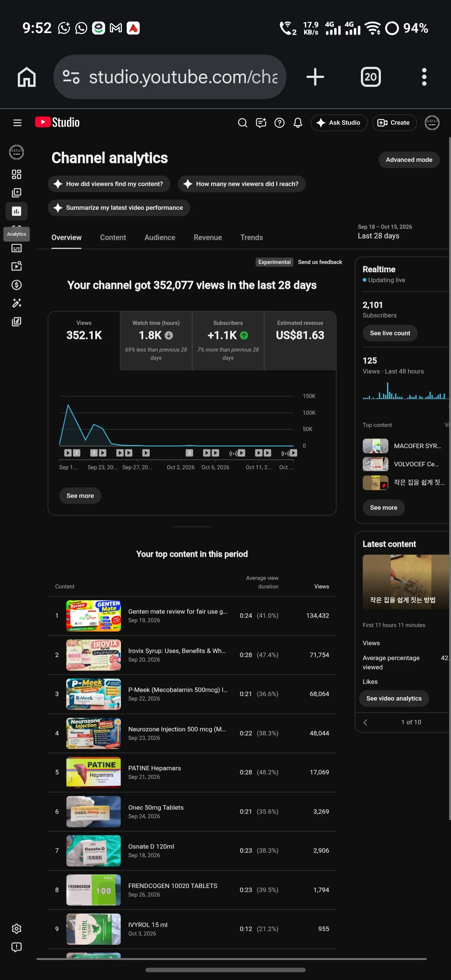Open channel avatar in left sidebar
451x980 pixels.
click(x=17, y=152)
